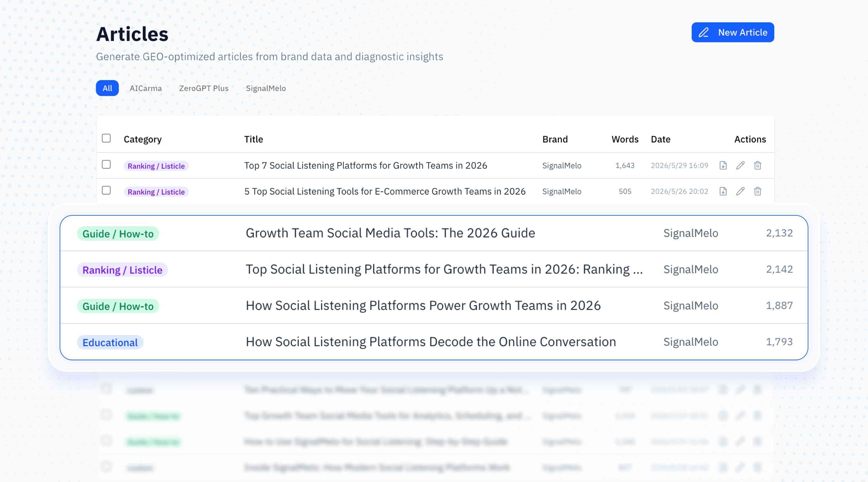Viewport: 868px width, 482px height.
Task: Click the Articles page heading
Action: coord(132,34)
